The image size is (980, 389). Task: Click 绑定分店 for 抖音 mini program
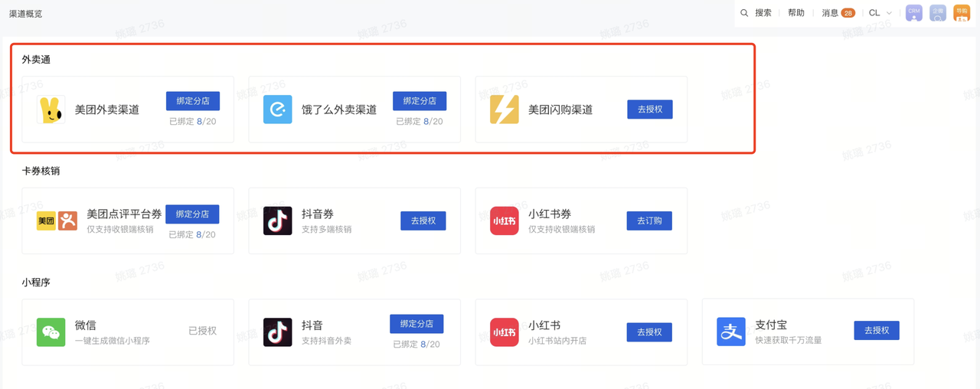(x=416, y=324)
